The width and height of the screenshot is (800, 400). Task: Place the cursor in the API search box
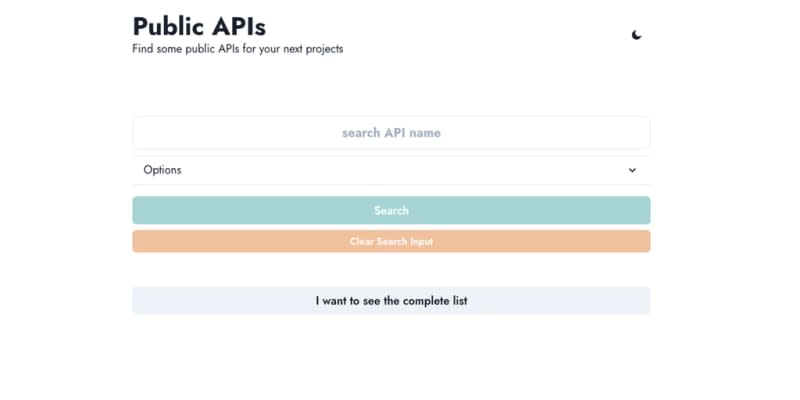click(391, 133)
